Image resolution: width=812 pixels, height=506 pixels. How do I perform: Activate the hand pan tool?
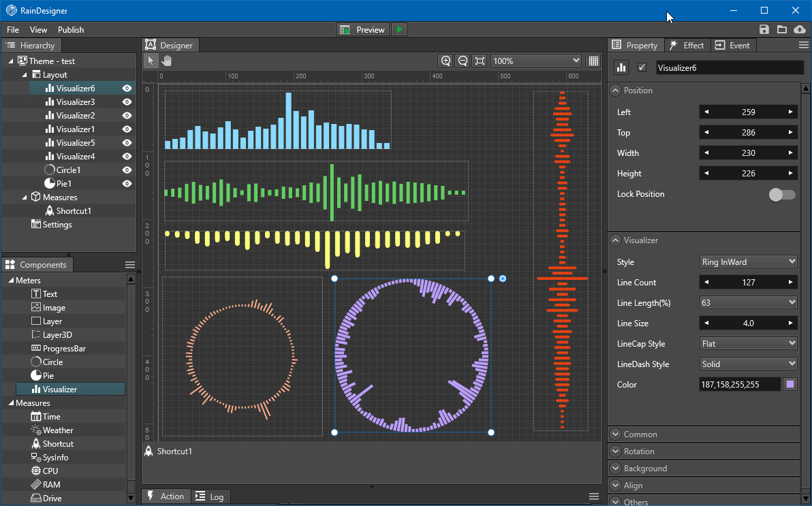(x=167, y=61)
